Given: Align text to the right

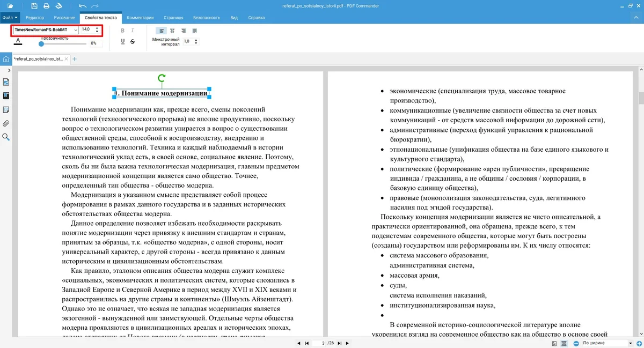Looking at the screenshot, I should coord(183,31).
